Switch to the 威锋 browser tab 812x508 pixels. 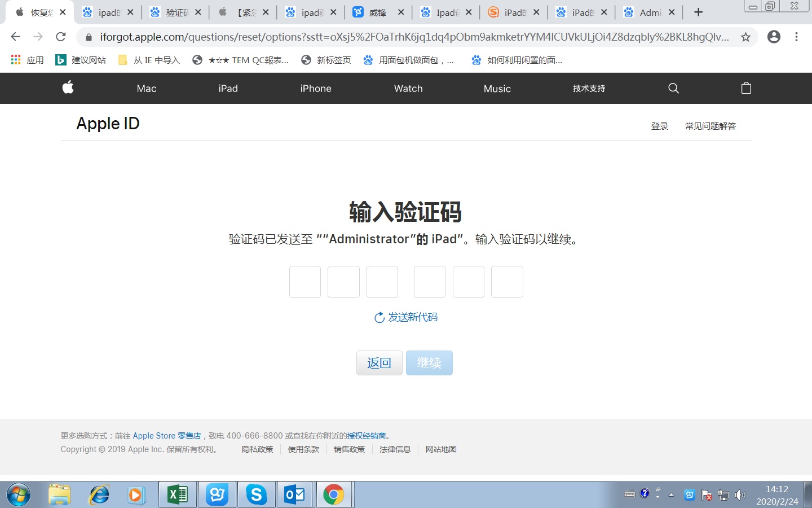click(377, 12)
